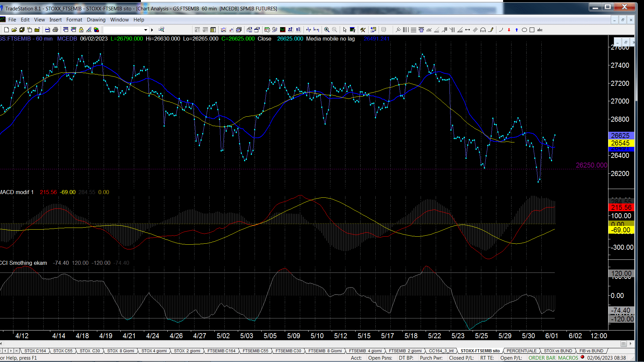Screen dimensions: 644x362
Task: Click the Zoom Out magnifier
Action: point(334,30)
